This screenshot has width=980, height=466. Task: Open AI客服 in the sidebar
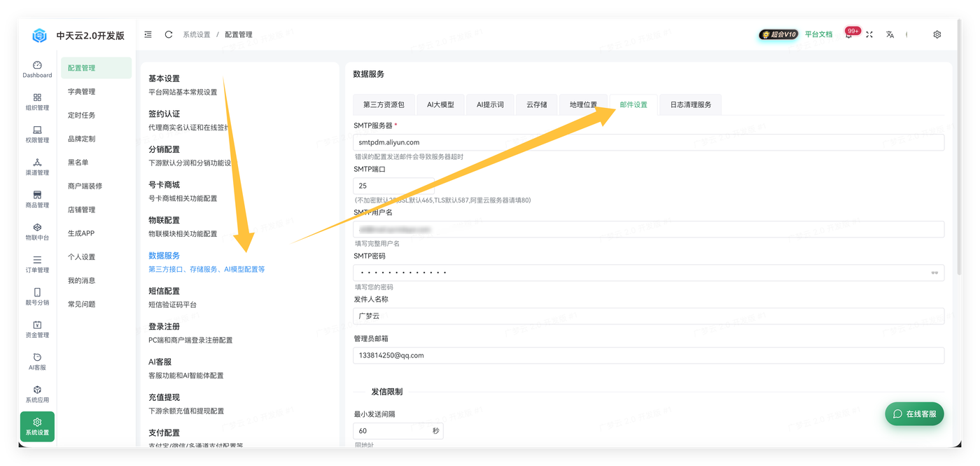coord(37,362)
